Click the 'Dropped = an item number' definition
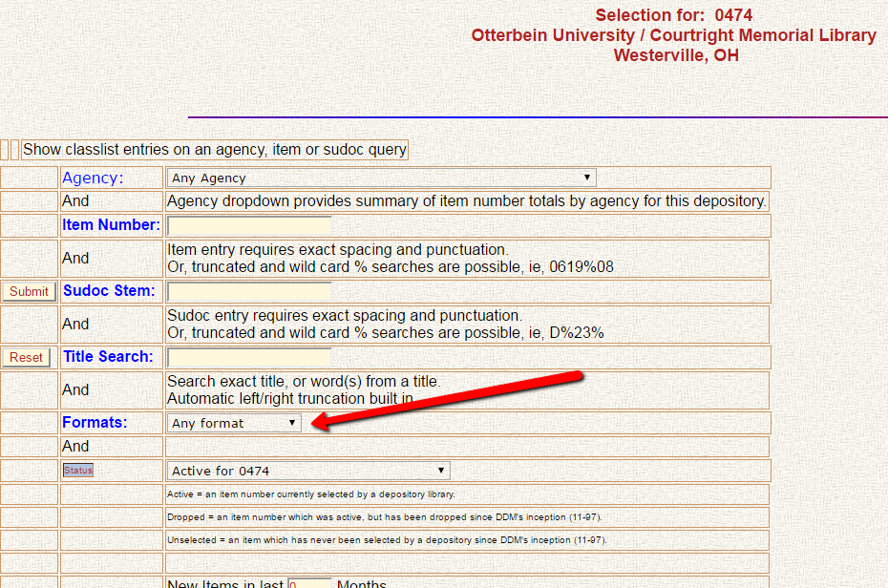888x588 pixels. pyautogui.click(x=385, y=516)
